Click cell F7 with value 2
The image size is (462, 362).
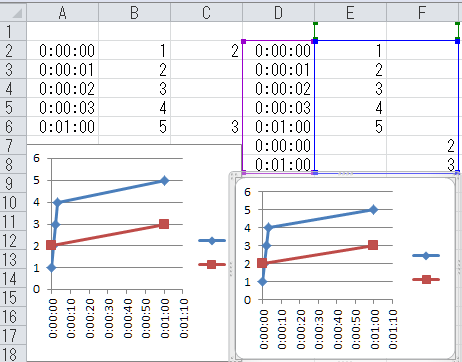pos(423,145)
